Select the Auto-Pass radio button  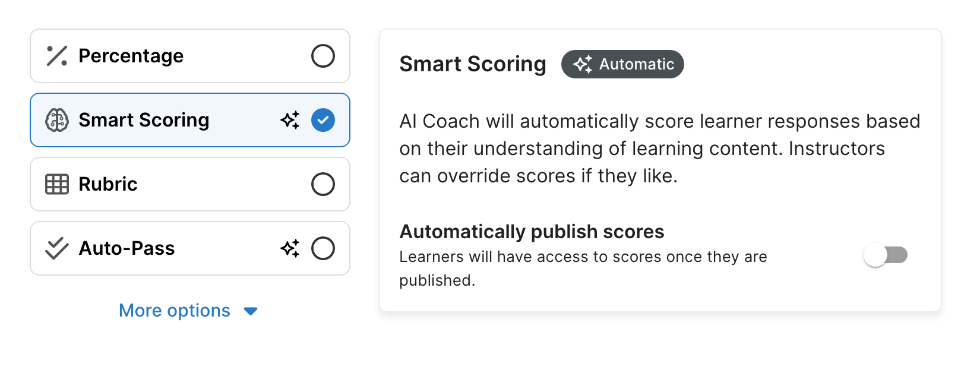click(x=323, y=248)
